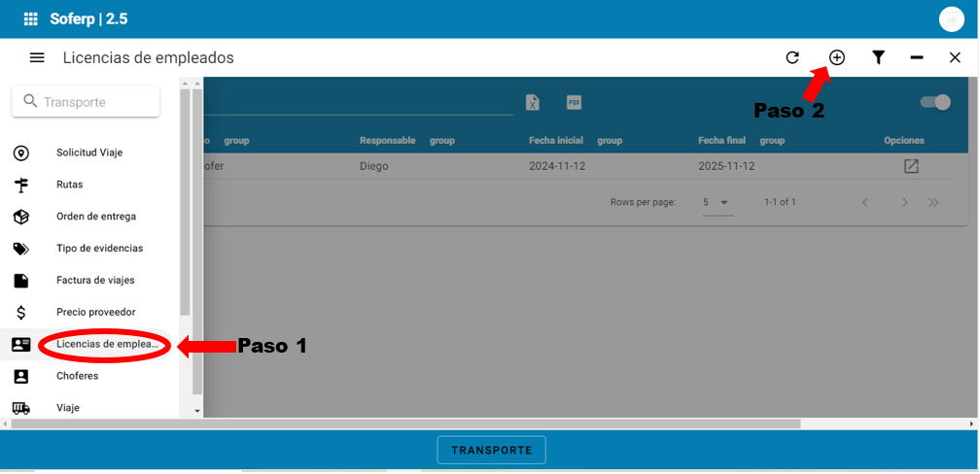Image resolution: width=980 pixels, height=474 pixels.
Task: Click the Precio proveedor dollar icon
Action: click(x=21, y=312)
